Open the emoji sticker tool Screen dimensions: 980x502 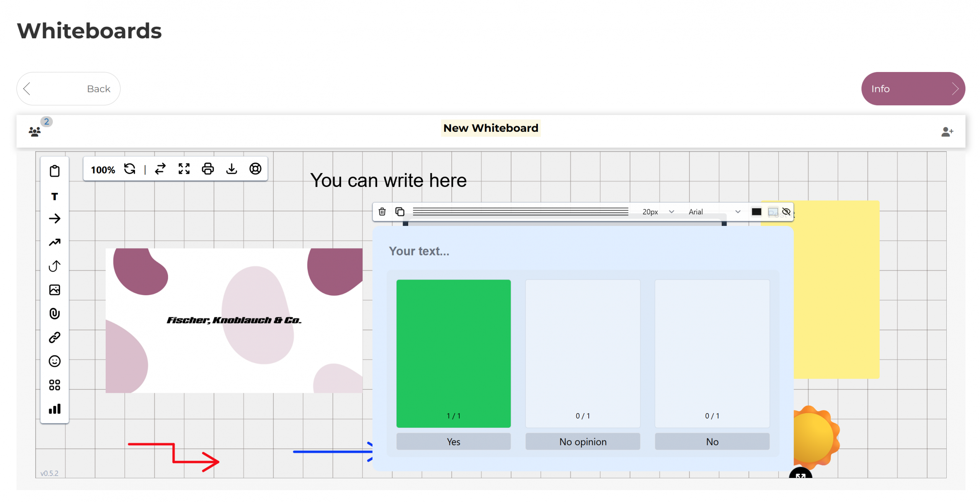click(x=54, y=361)
